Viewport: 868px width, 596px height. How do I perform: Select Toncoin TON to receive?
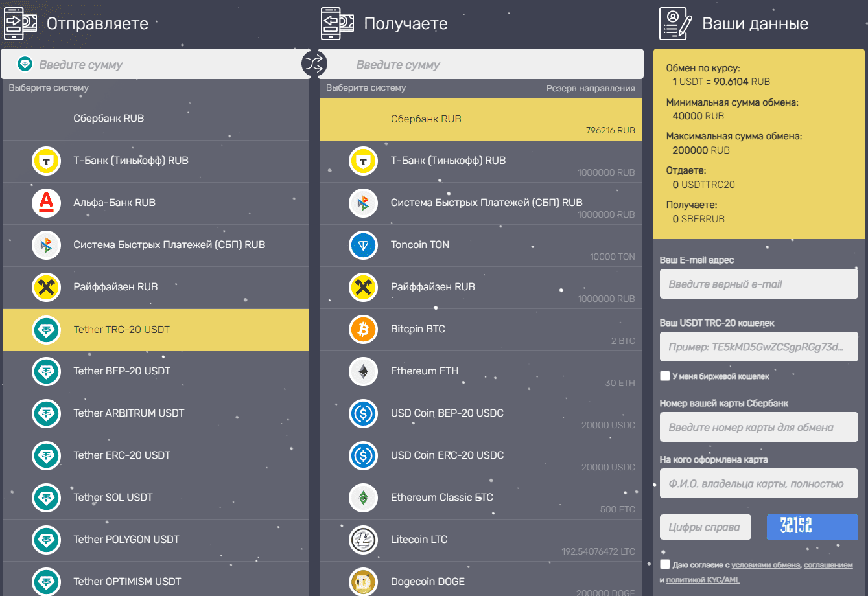[x=480, y=246]
